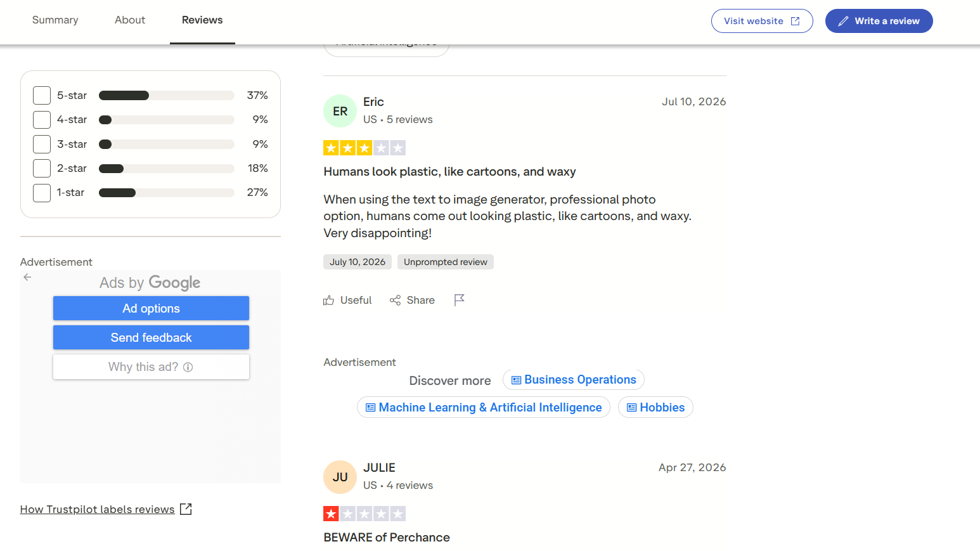This screenshot has width=980, height=551.
Task: Open Eric's ER avatar
Action: [340, 111]
